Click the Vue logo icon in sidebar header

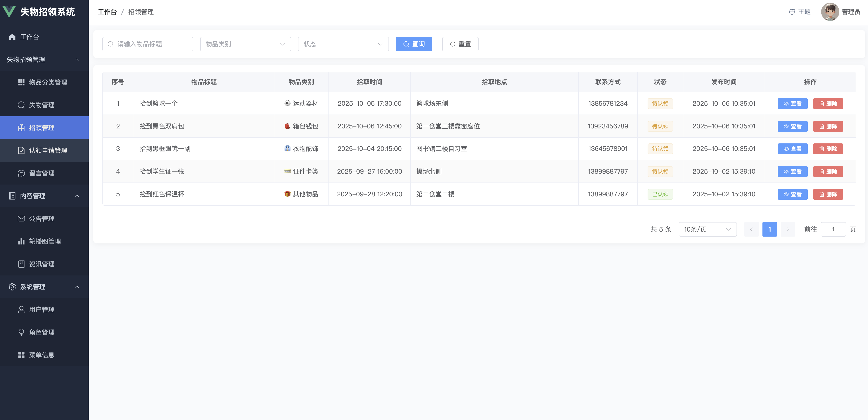9,11
